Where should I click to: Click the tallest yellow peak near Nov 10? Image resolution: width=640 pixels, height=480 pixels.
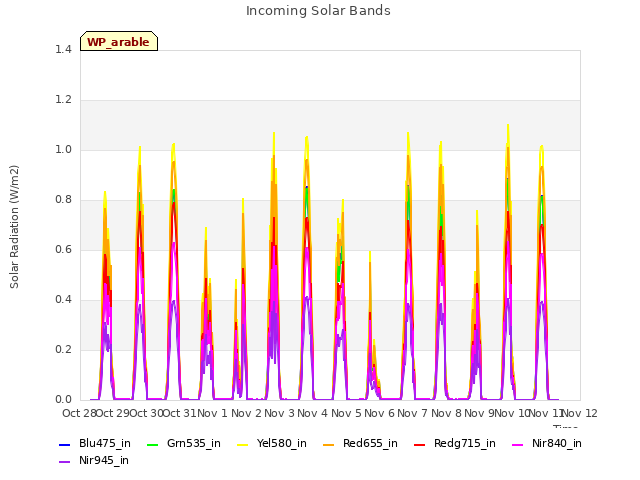[508, 126]
